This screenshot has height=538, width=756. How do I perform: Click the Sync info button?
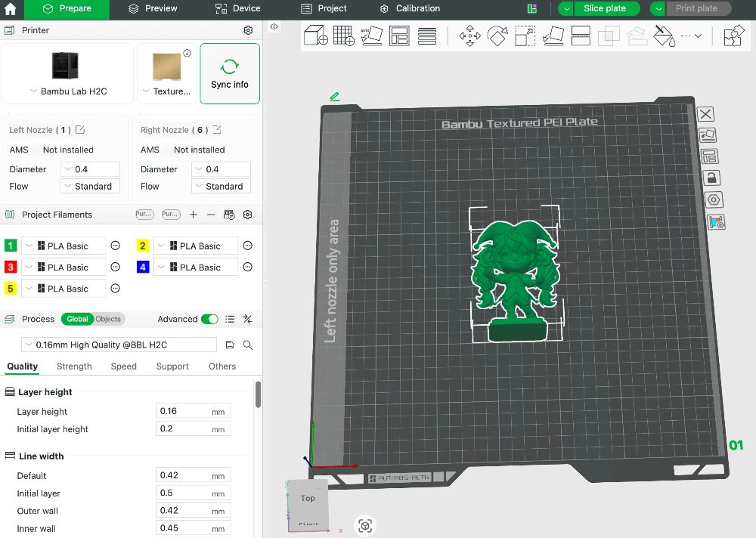point(230,74)
